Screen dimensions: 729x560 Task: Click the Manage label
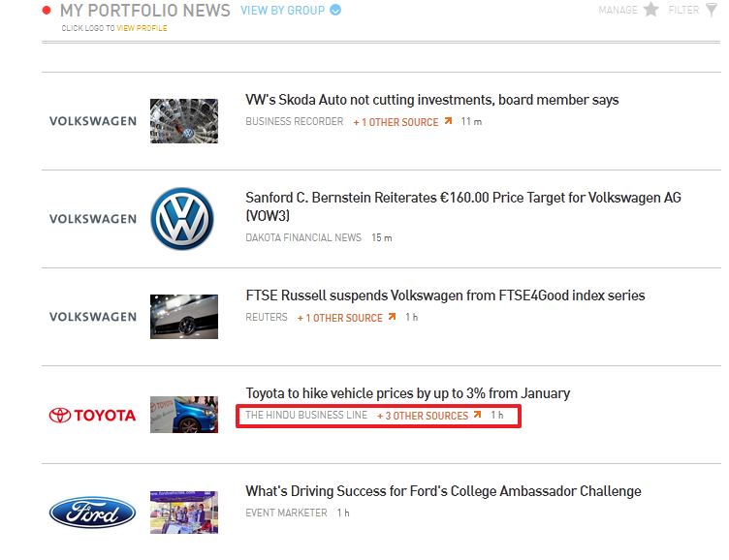coord(618,10)
